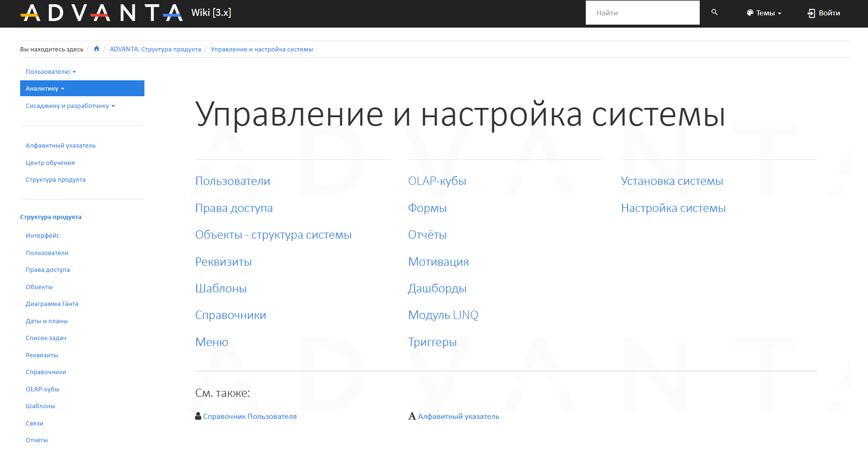This screenshot has width=868, height=453.
Task: Click ADVANTA. Структура продукта breadcrumb
Action: pyautogui.click(x=155, y=50)
